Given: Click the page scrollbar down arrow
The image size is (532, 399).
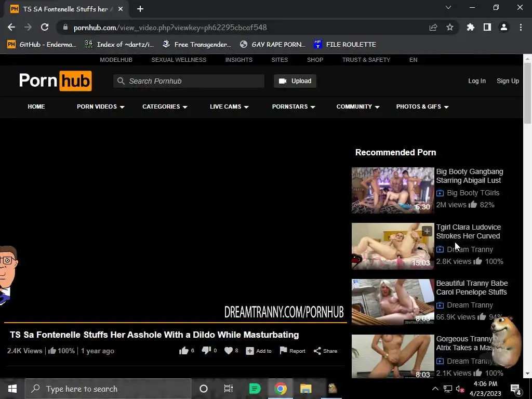Looking at the screenshot, I should 528,374.
